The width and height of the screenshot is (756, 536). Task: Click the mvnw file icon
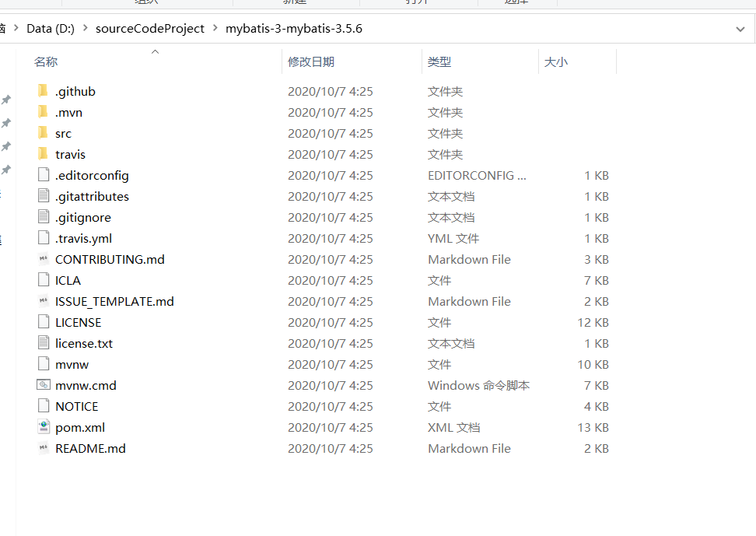pos(44,364)
